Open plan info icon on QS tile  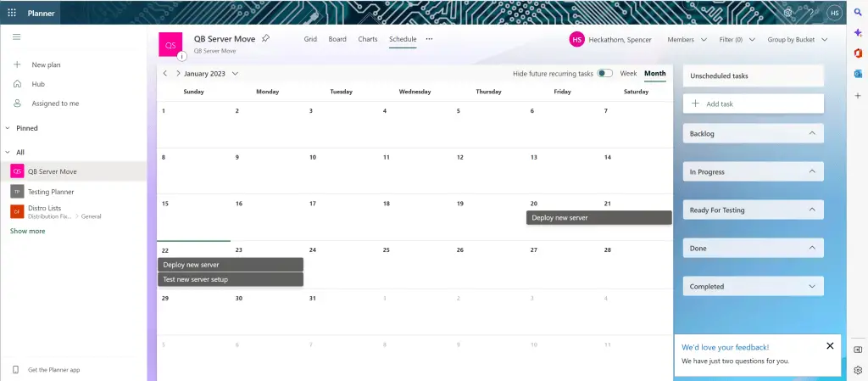[182, 57]
